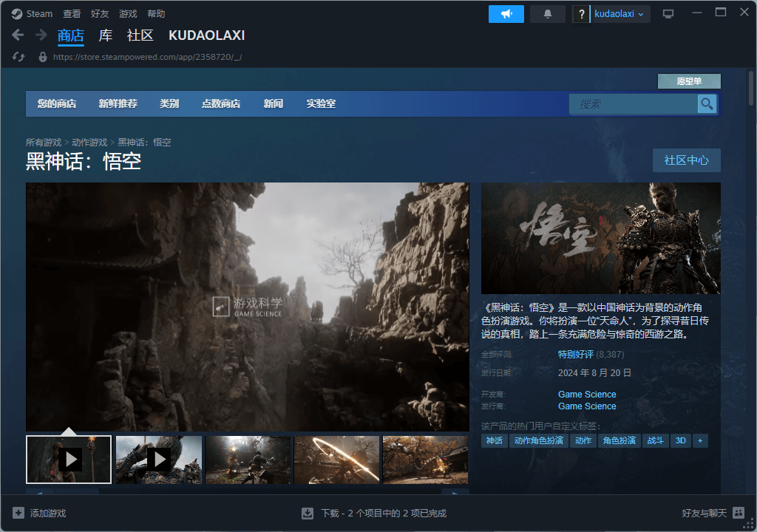The height and width of the screenshot is (532, 757).
Task: Open the 查看 menu
Action: 72,14
